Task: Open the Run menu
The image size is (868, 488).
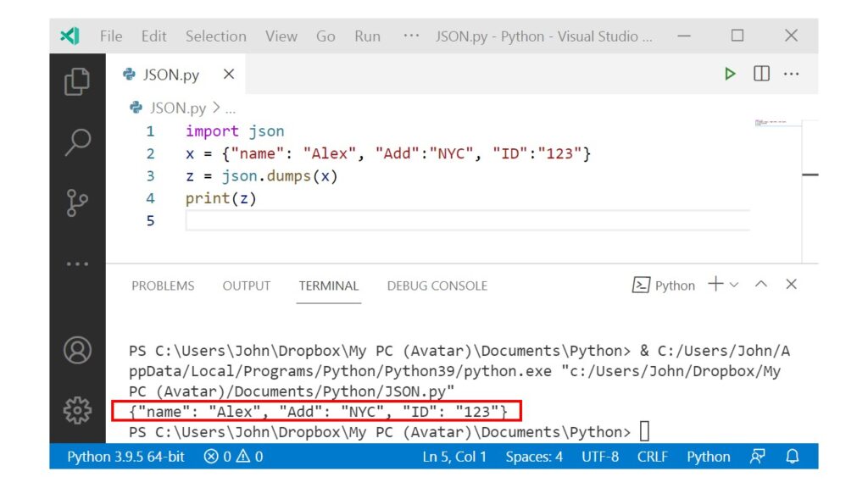Action: [x=367, y=36]
